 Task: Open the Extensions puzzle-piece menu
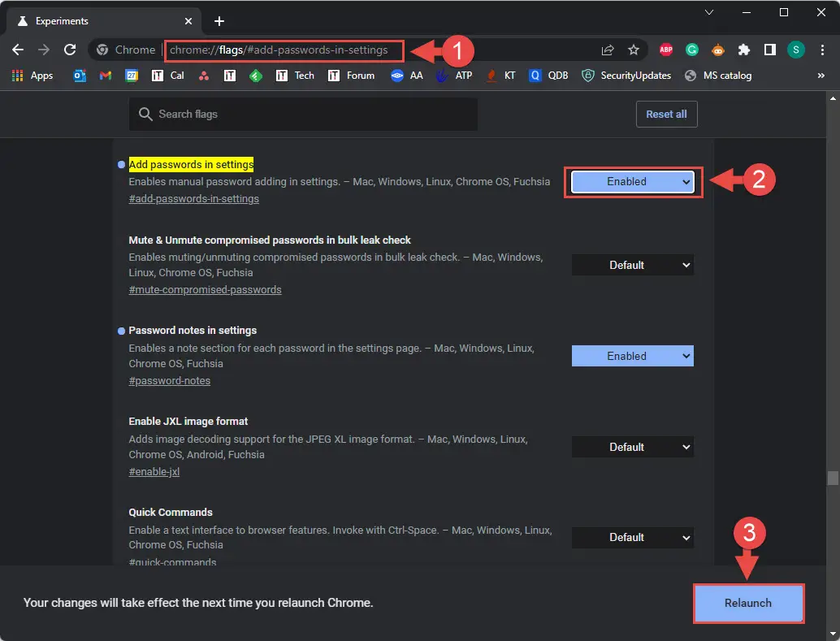pyautogui.click(x=744, y=50)
